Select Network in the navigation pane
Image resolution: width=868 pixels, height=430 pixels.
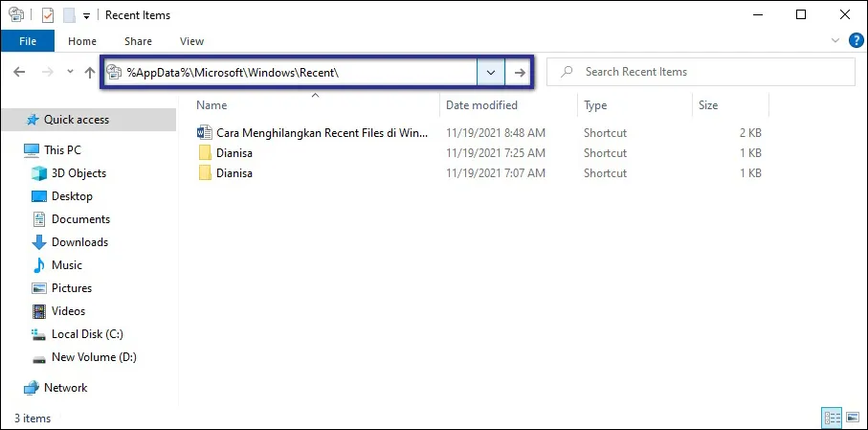click(x=65, y=387)
